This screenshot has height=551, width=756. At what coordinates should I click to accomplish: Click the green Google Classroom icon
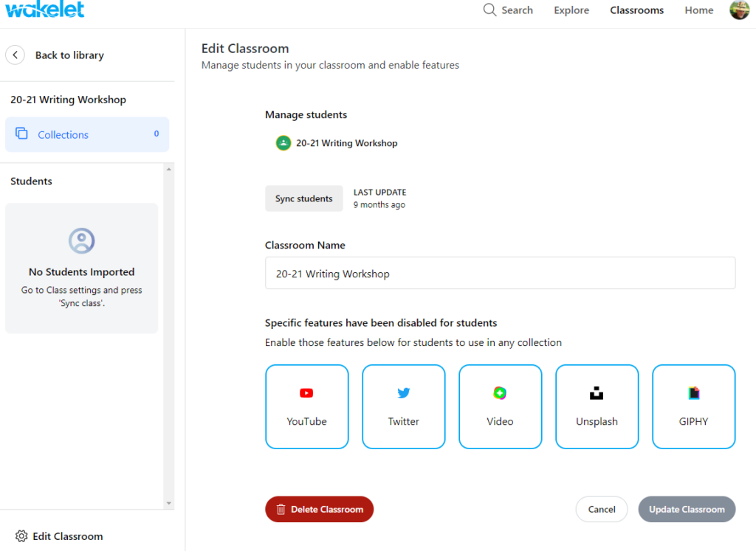(x=283, y=143)
